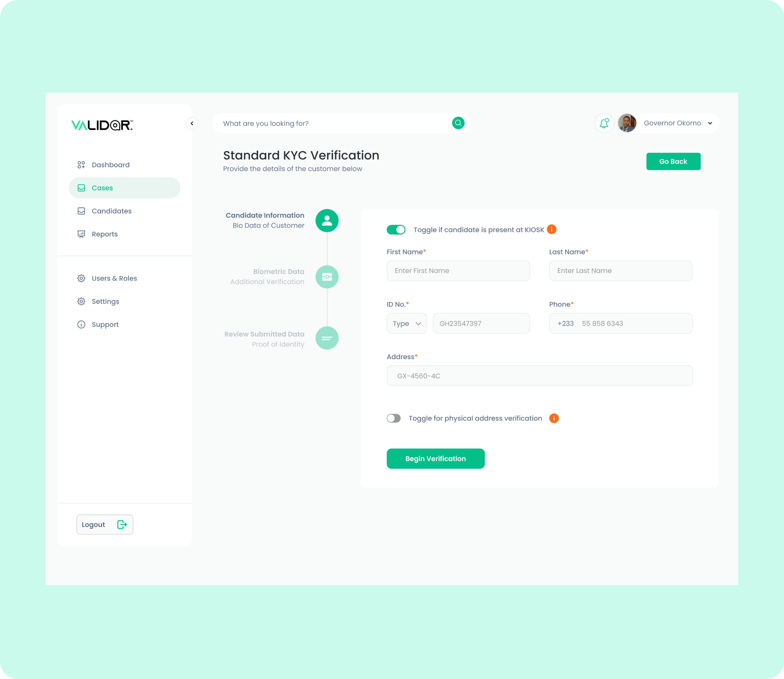Click the Dashboard navigation icon
Image resolution: width=784 pixels, height=679 pixels.
[81, 165]
